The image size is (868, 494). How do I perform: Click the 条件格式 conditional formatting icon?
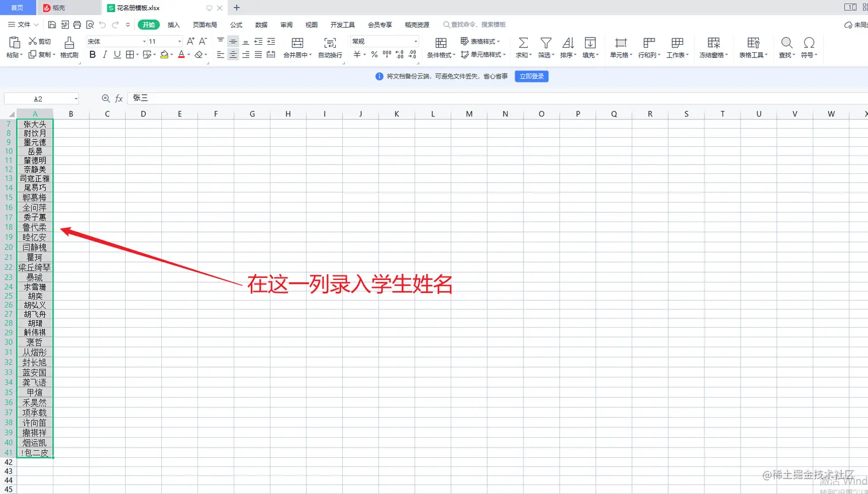click(x=441, y=42)
